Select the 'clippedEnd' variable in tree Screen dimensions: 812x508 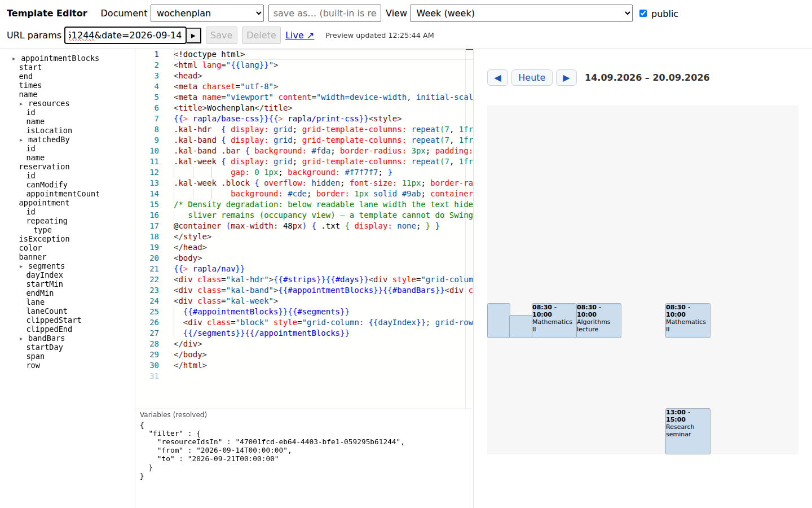[49, 330]
